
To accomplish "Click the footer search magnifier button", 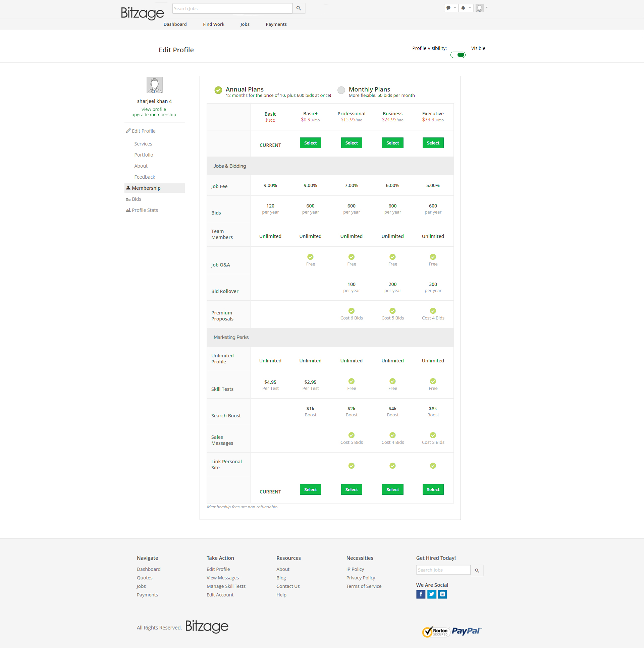I will coord(477,571).
